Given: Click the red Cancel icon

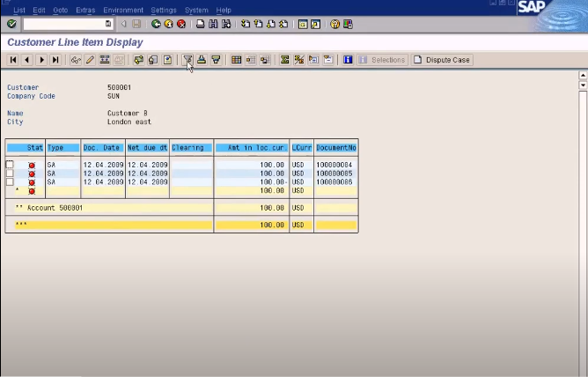Looking at the screenshot, I should point(181,25).
